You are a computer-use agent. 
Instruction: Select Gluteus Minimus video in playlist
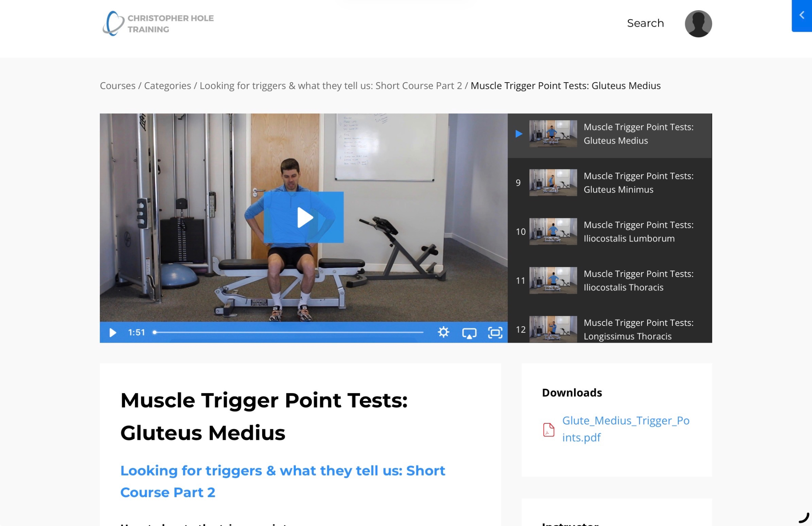pyautogui.click(x=610, y=183)
